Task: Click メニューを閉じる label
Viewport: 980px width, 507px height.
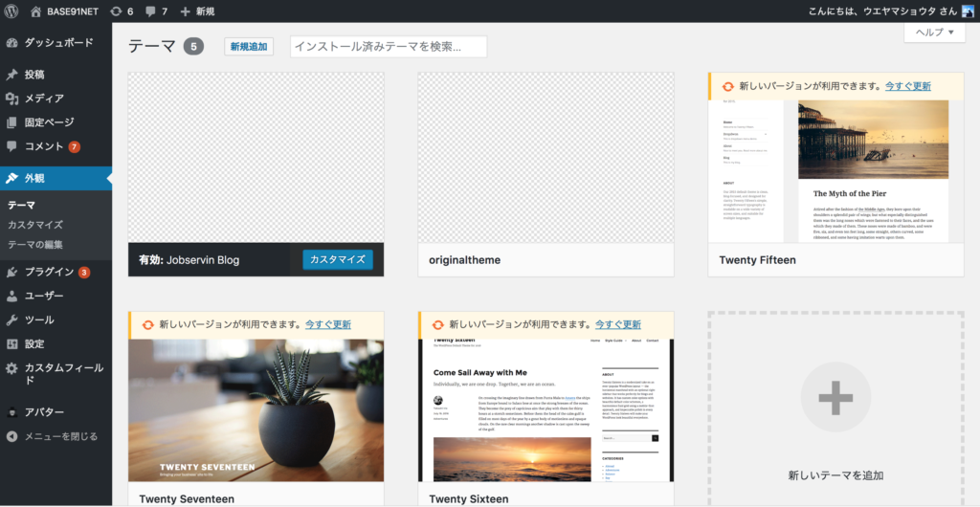Action: click(x=60, y=436)
